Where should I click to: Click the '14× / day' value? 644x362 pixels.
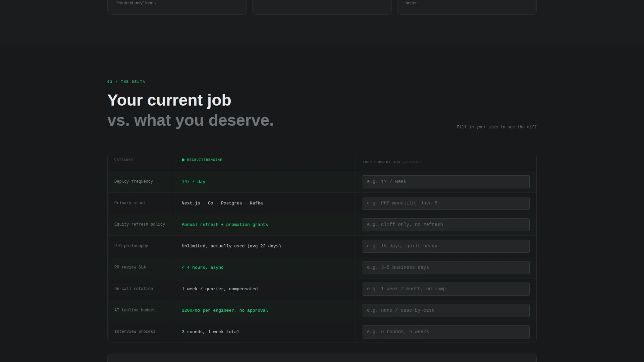pyautogui.click(x=194, y=182)
